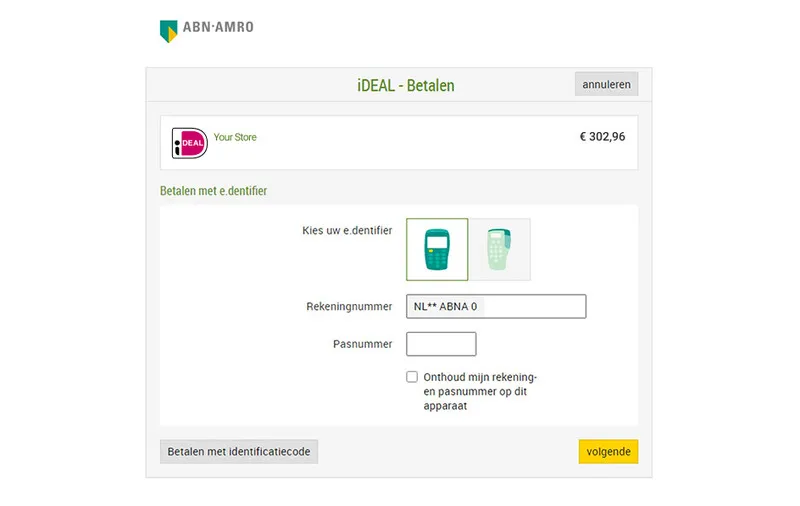Cancel payment with the annuleren button
This screenshot has height=506, width=800.
point(606,84)
